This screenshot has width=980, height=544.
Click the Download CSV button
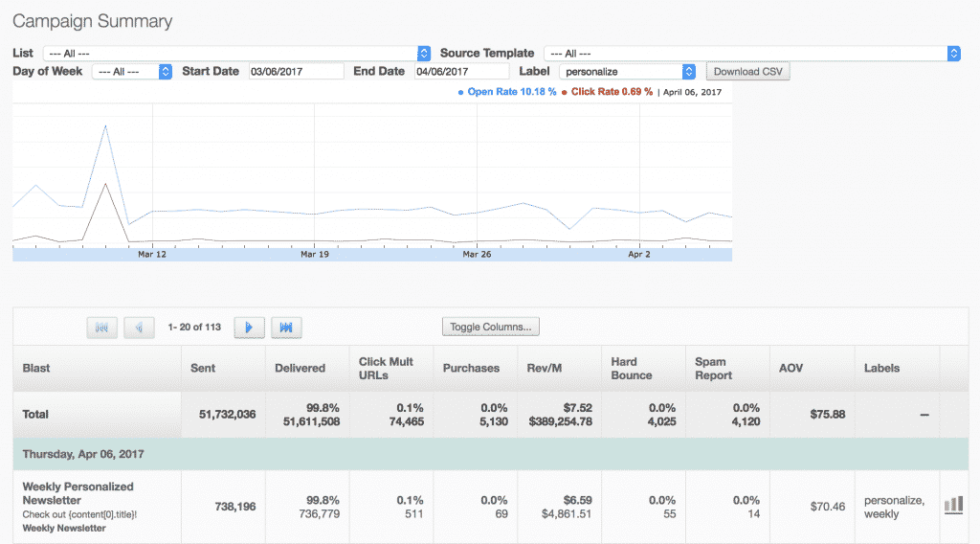pyautogui.click(x=747, y=72)
